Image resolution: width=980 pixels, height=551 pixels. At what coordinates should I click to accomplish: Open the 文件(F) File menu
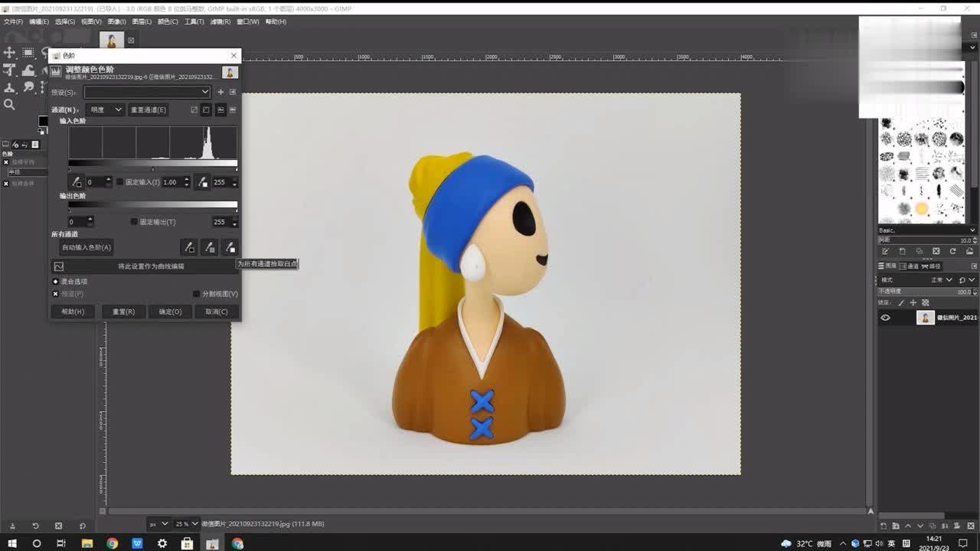point(14,22)
